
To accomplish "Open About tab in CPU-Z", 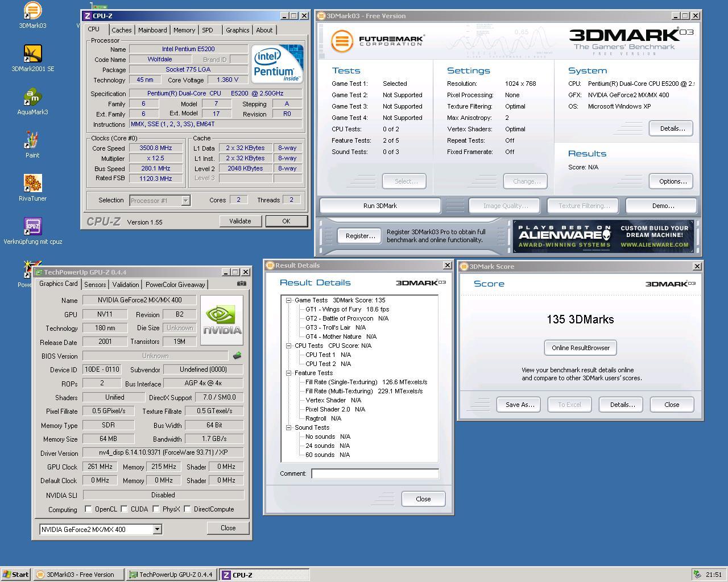I will pos(264,30).
